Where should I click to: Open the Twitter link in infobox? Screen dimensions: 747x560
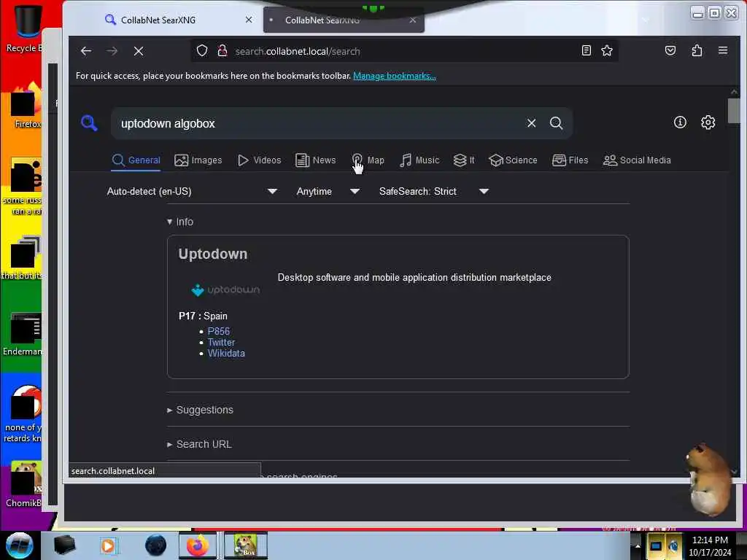point(221,343)
